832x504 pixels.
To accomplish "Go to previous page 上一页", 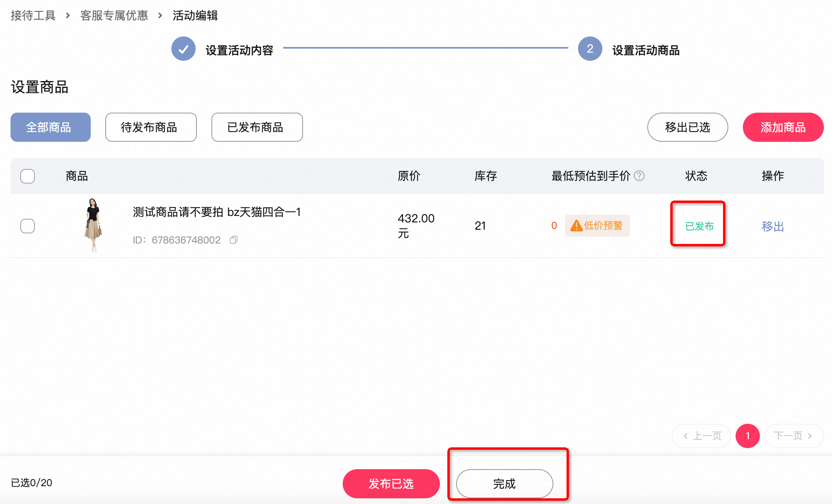I will tap(701, 436).
